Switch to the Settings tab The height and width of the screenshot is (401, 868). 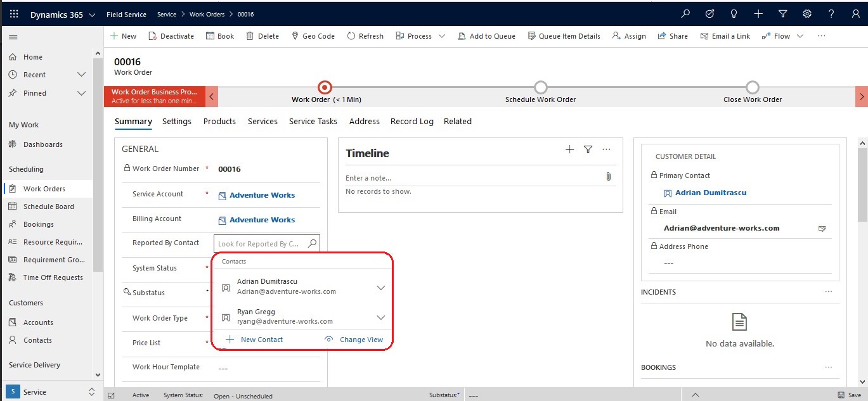point(177,122)
